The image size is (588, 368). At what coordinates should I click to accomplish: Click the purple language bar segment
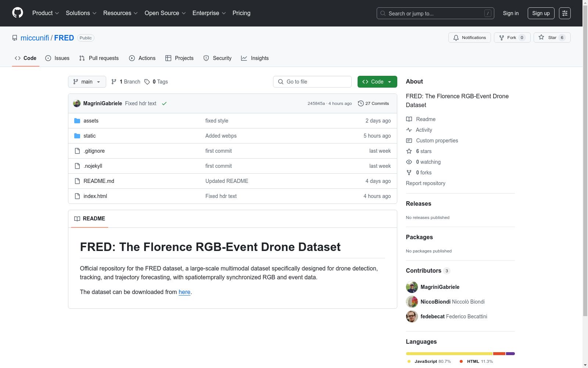[510, 354]
